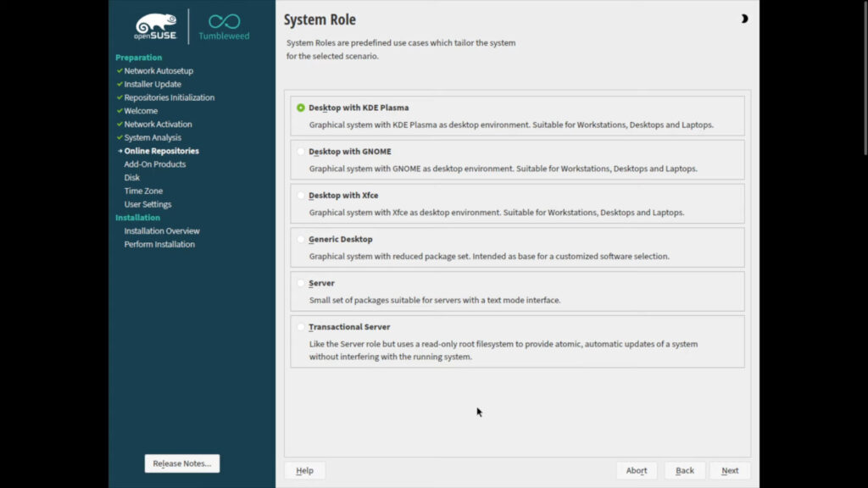Click the Welcome step in sidebar
868x488 pixels.
point(141,111)
